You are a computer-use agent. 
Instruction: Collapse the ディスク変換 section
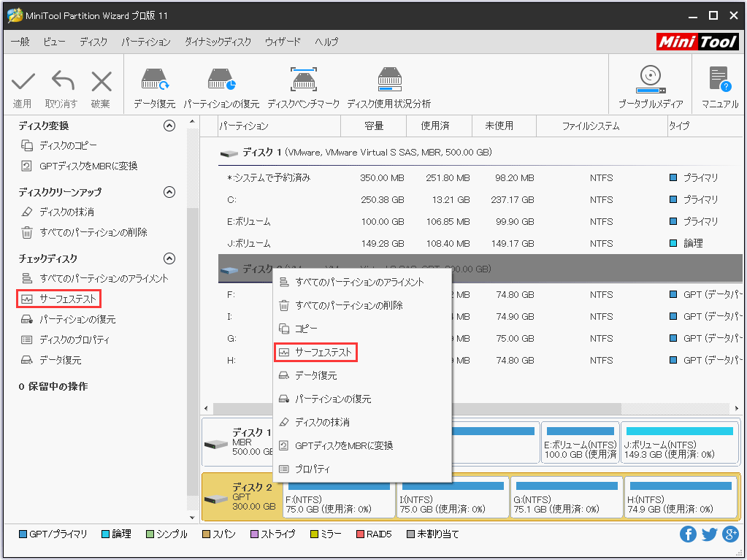169,125
